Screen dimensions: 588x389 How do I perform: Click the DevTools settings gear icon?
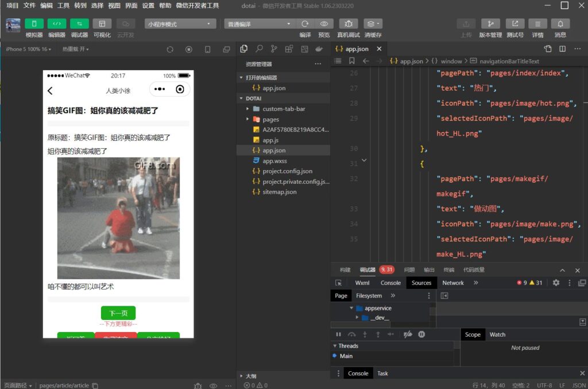tap(556, 283)
